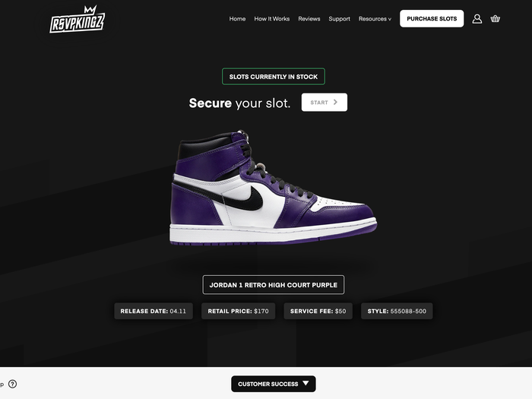Open the Reviews page
Screen dimensions: 532x399
(x=309, y=19)
